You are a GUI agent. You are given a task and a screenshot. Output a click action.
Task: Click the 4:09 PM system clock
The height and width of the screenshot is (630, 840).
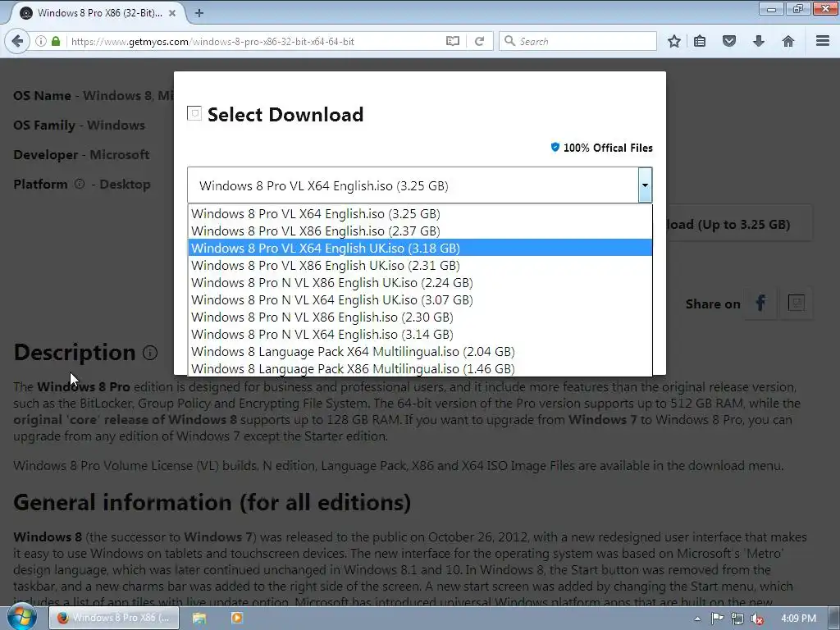[798, 619]
